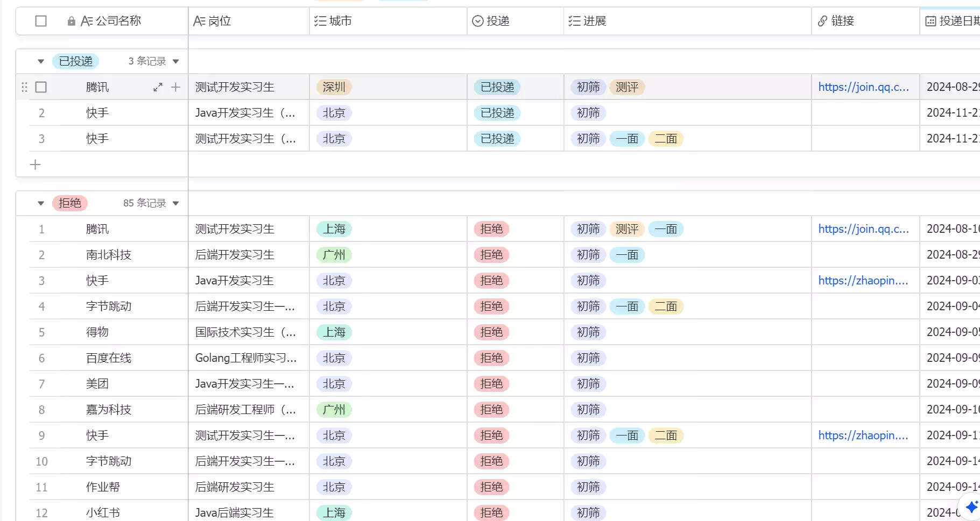
Task: Select the 进展 column header
Action: pos(687,21)
